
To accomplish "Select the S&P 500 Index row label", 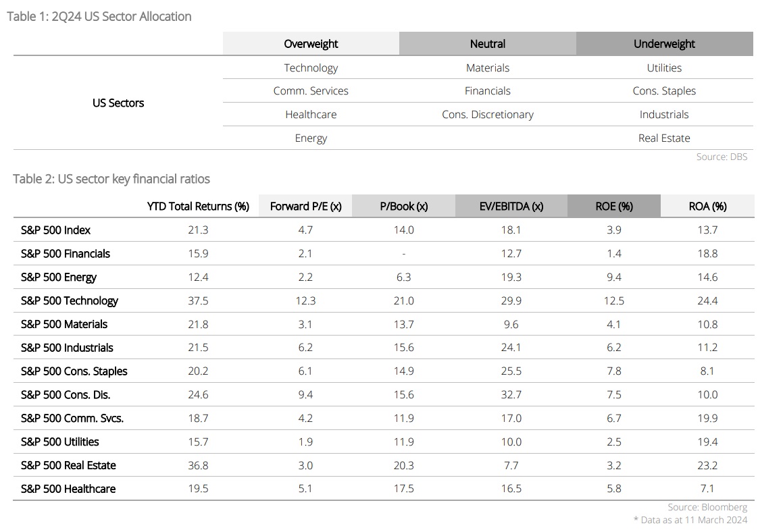I will pos(55,230).
